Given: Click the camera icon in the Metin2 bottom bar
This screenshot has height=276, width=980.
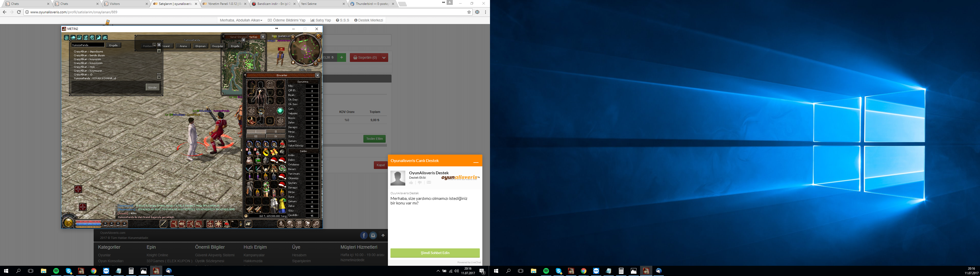Looking at the screenshot, I should pos(248,224).
